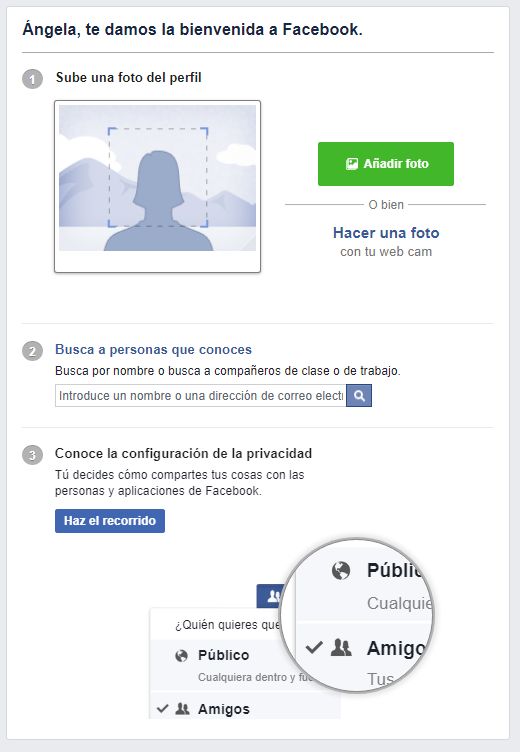Viewport: 520px width, 752px height.
Task: Click the magnified globe icon in the zoom circle
Action: click(341, 570)
